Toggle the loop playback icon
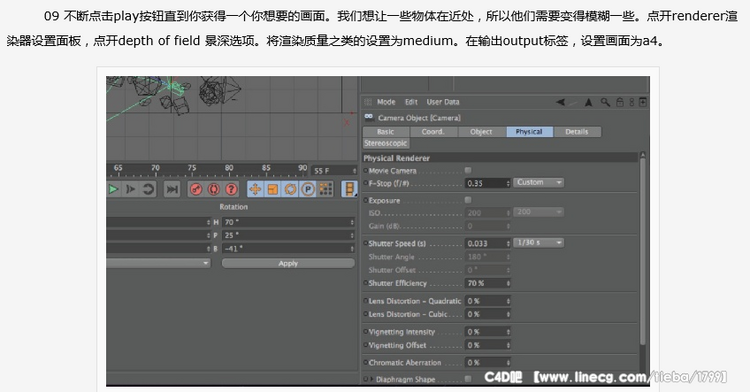750x392 pixels. [148, 189]
